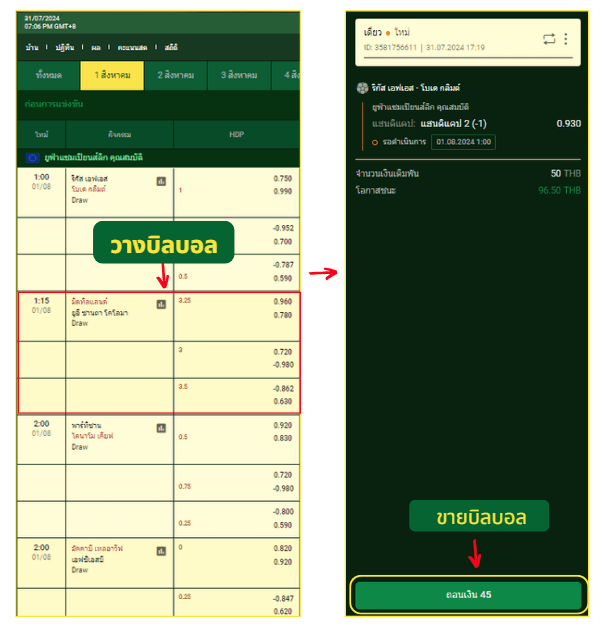Screen dimensions: 602x629
Task: Select odds -0.787
Action: pyautogui.click(x=283, y=265)
